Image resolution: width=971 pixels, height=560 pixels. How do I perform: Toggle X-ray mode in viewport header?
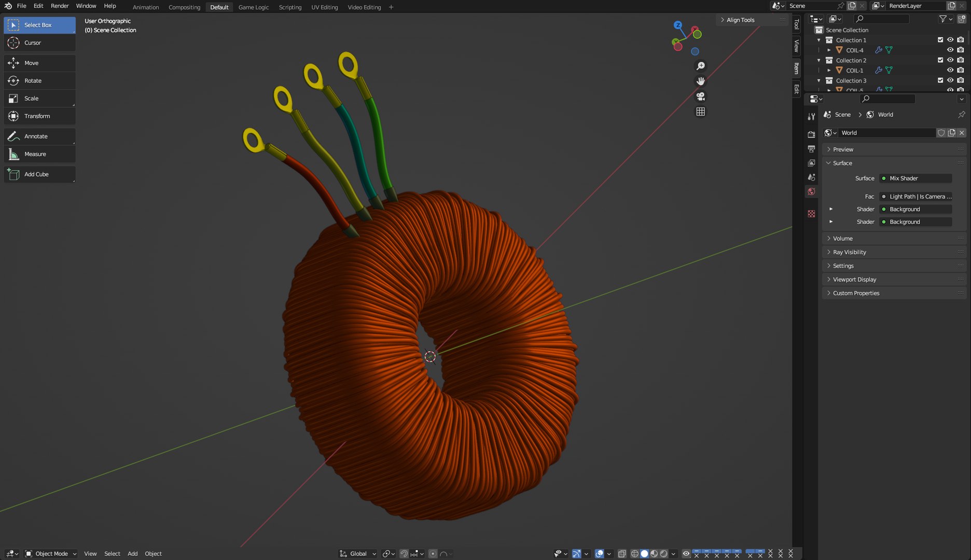[622, 554]
